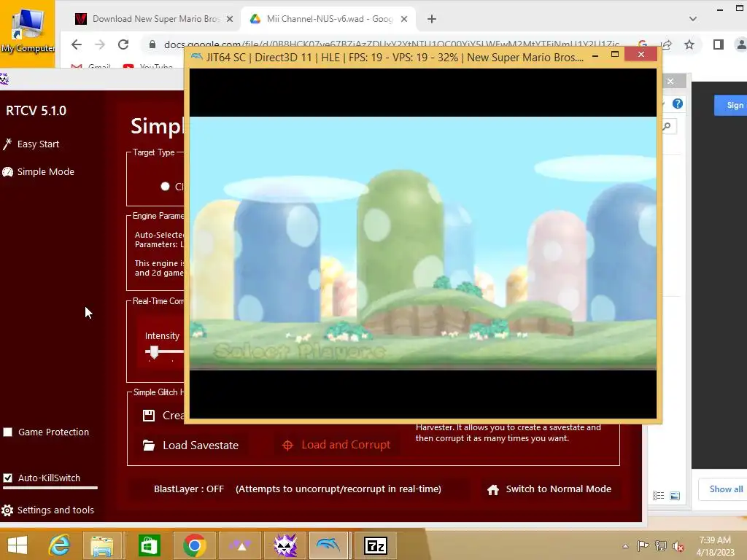Click Load and Corrupt button

(x=336, y=445)
